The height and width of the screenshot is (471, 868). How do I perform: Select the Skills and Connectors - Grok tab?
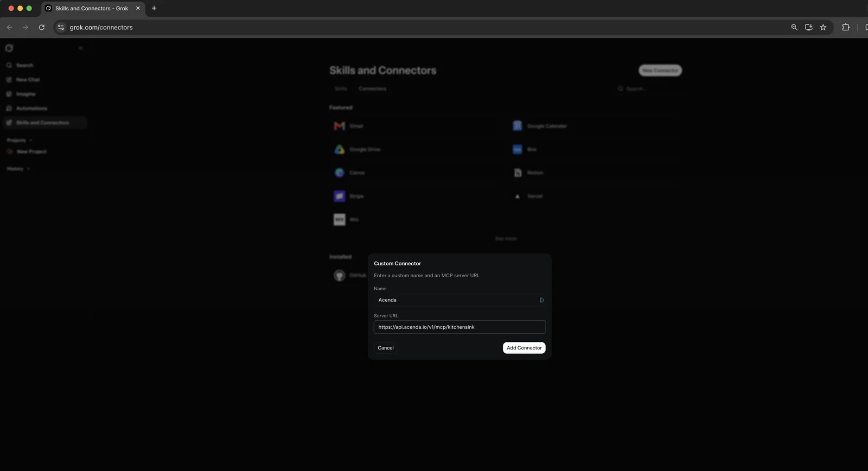pos(92,8)
